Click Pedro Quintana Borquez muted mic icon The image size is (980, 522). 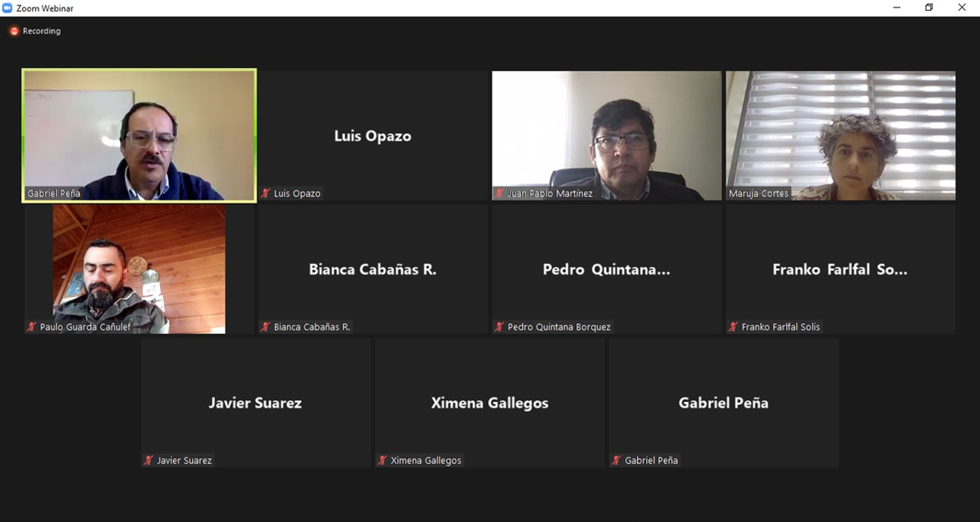(x=500, y=327)
